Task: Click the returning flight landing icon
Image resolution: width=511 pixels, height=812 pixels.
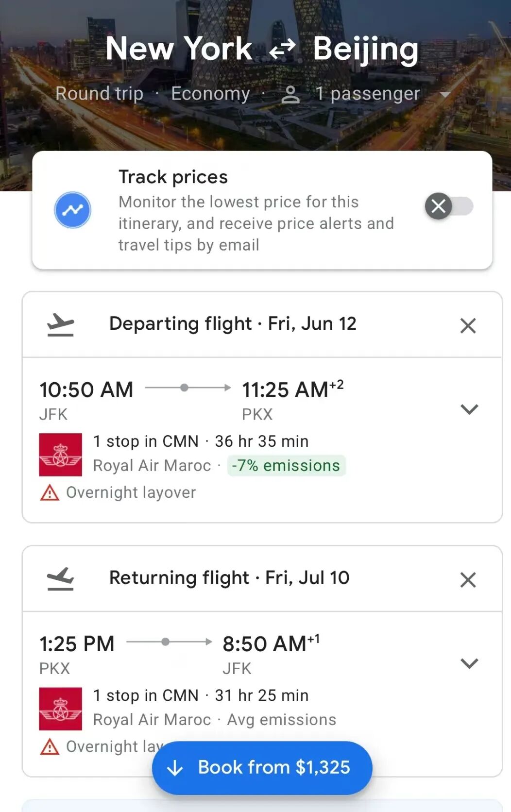Action: pyautogui.click(x=60, y=578)
